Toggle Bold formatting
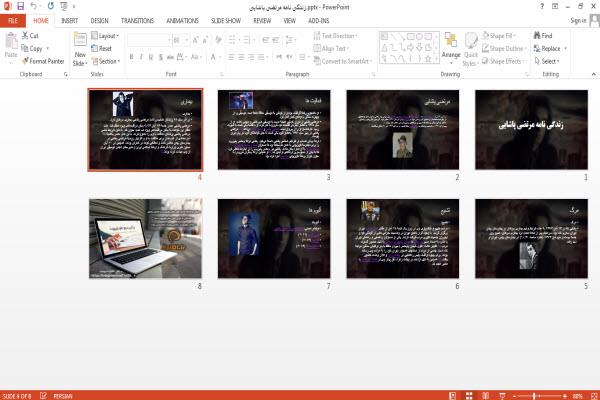Screen dimensions: 600x400 click(131, 57)
